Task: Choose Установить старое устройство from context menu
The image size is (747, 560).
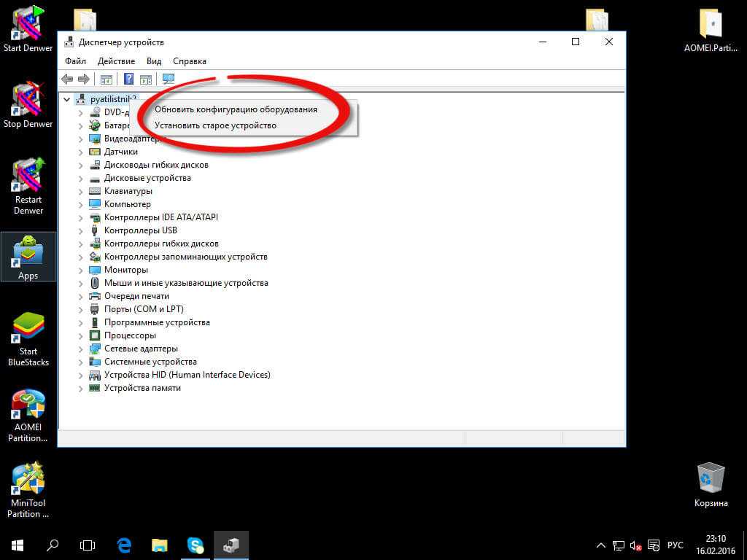Action: [215, 125]
